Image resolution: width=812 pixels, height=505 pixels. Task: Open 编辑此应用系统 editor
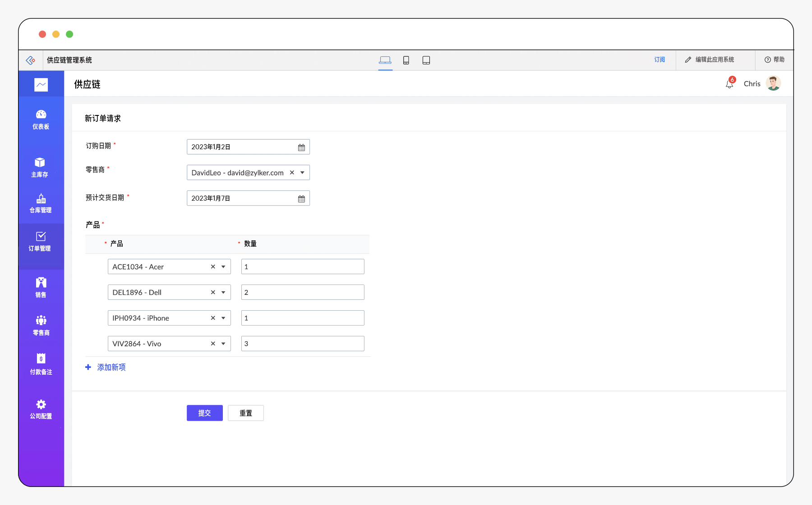(x=710, y=60)
